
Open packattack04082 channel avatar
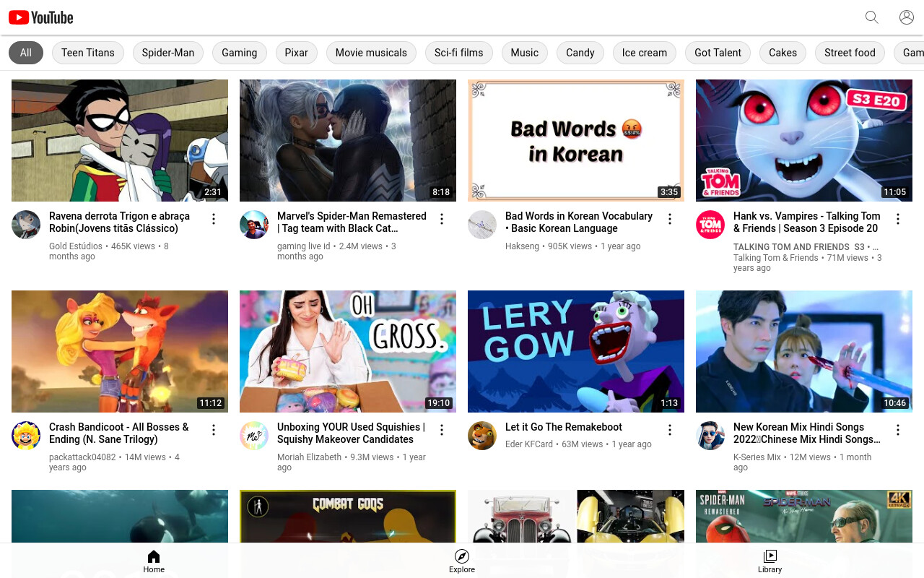click(x=26, y=436)
